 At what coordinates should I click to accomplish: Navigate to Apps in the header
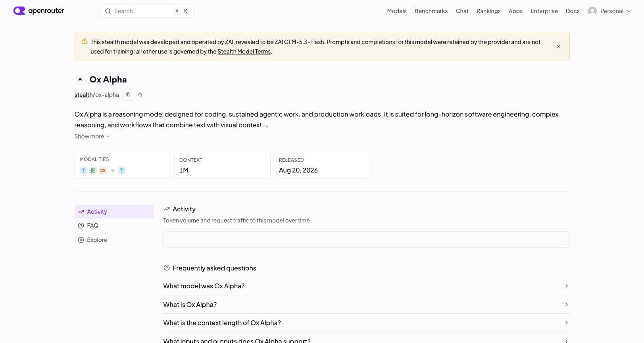coord(515,11)
